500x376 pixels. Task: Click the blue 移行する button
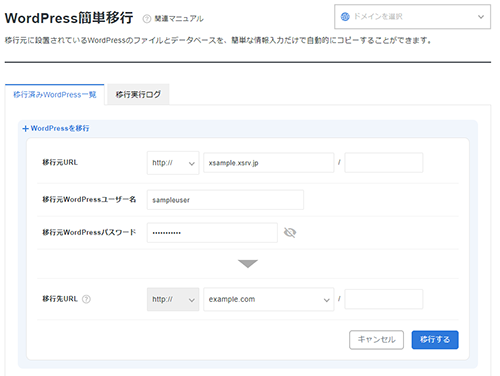tap(435, 340)
